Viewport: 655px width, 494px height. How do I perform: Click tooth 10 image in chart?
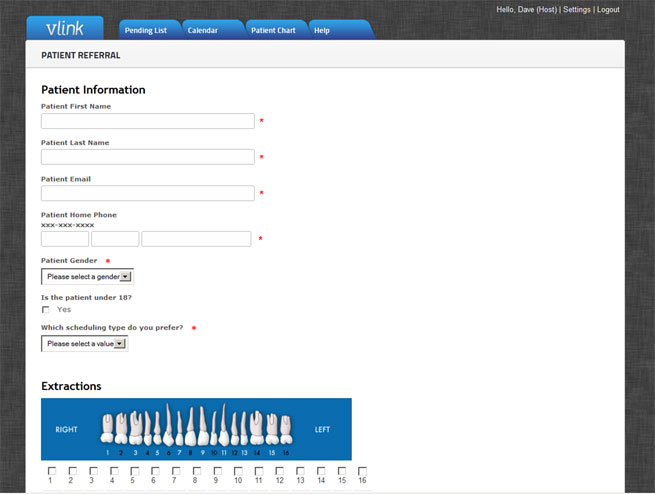click(214, 428)
